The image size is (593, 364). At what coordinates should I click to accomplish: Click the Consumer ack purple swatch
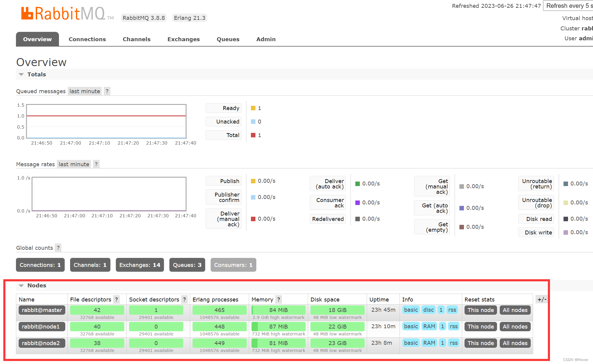click(x=357, y=203)
